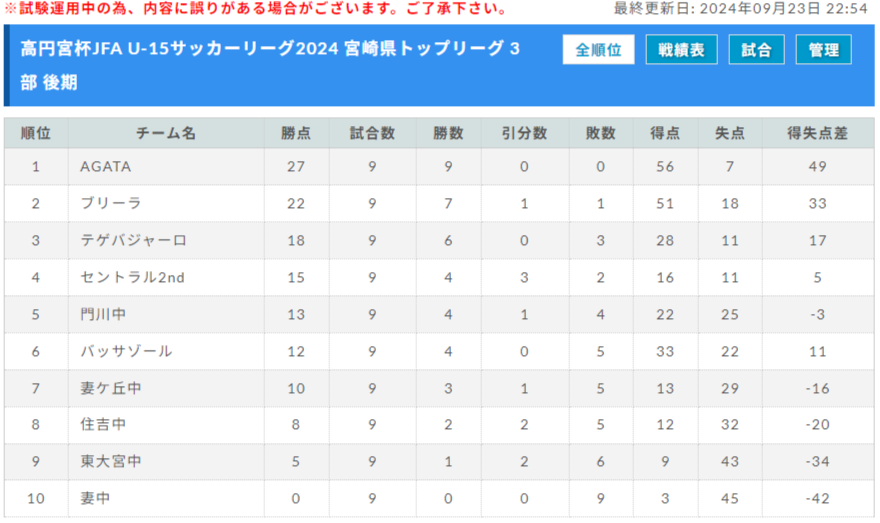880x523 pixels.
Task: Select the AGATA team name
Action: pyautogui.click(x=106, y=167)
